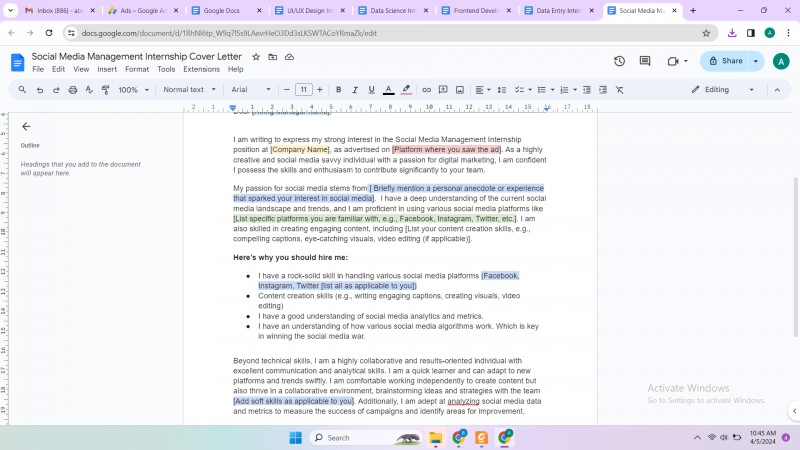Insert a link

coord(427,90)
